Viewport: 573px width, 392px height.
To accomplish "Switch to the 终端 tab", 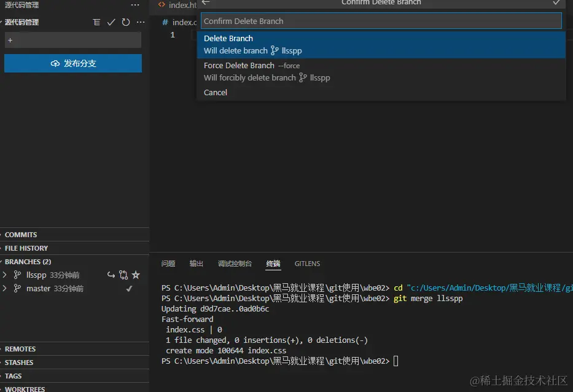I will pos(273,264).
